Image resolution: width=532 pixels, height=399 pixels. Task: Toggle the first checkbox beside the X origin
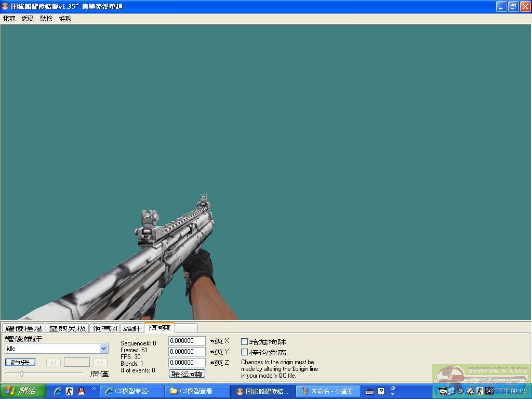[x=244, y=342]
